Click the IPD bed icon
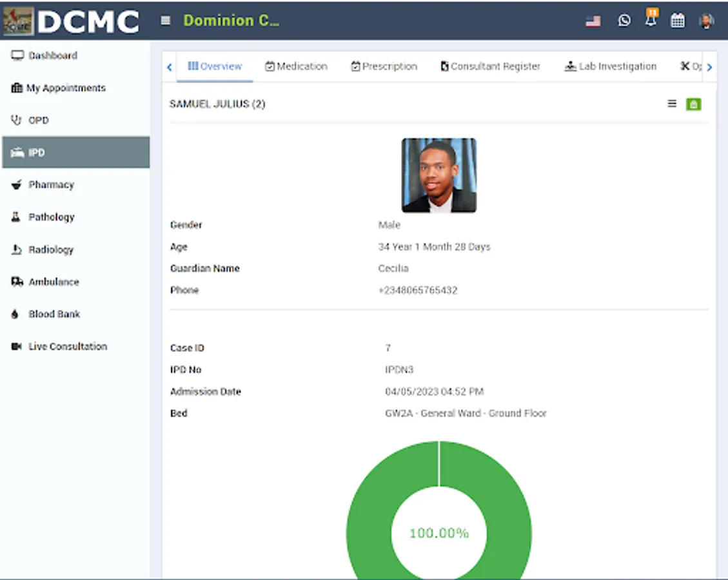 pos(17,152)
